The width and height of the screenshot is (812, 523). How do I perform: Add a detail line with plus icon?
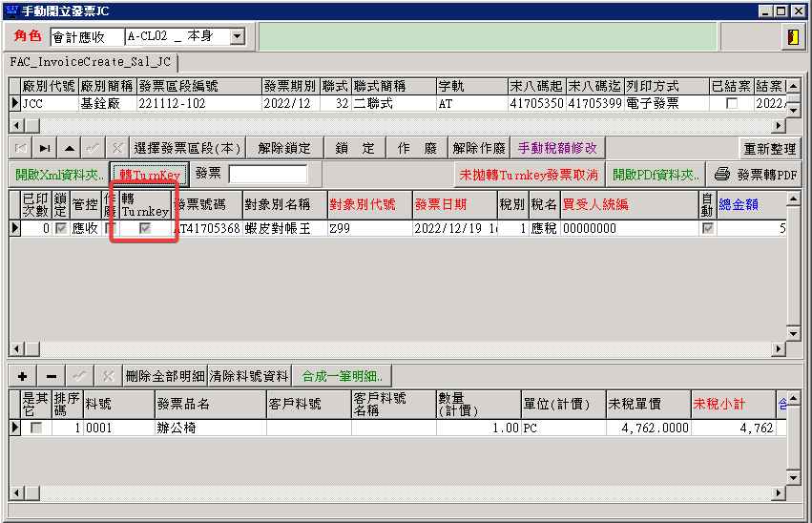click(x=22, y=376)
